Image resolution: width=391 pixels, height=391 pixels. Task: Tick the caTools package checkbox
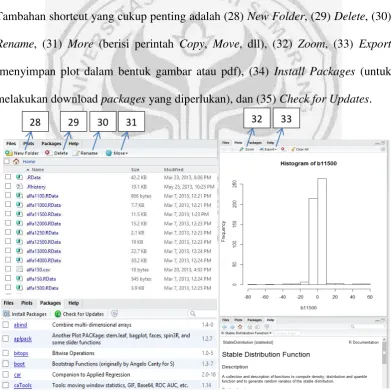point(6,385)
